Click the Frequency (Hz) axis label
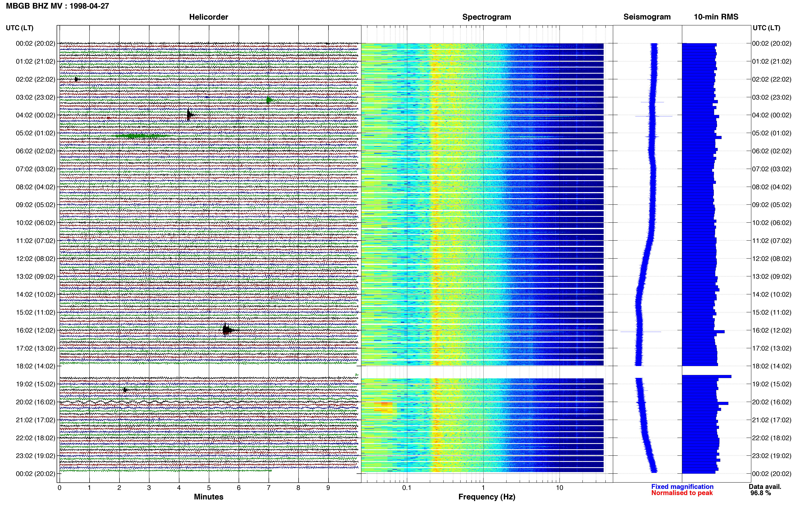This screenshot has height=508, width=812. coord(487,497)
